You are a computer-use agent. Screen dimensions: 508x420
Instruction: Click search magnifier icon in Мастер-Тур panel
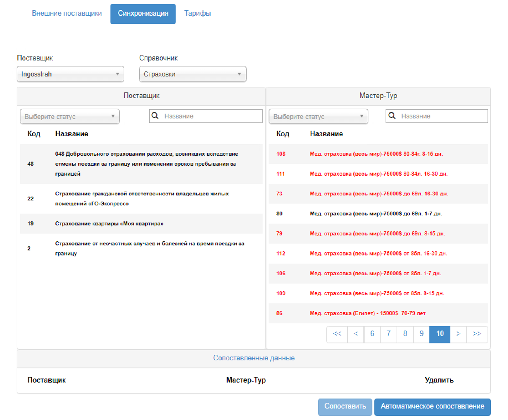coord(392,116)
